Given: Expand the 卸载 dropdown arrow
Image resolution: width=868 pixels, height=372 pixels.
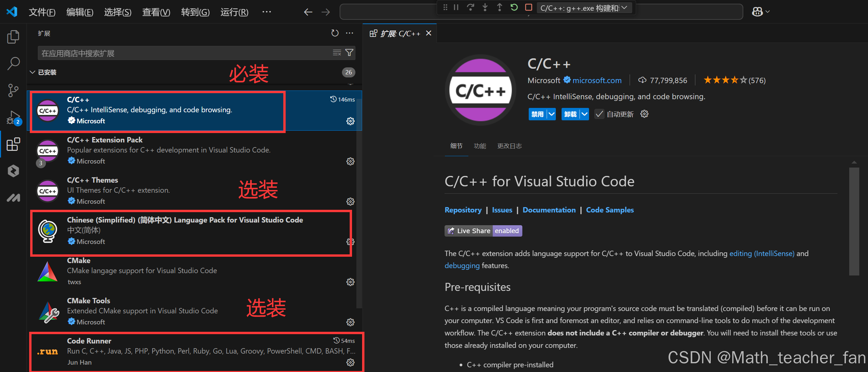Looking at the screenshot, I should click(x=584, y=114).
